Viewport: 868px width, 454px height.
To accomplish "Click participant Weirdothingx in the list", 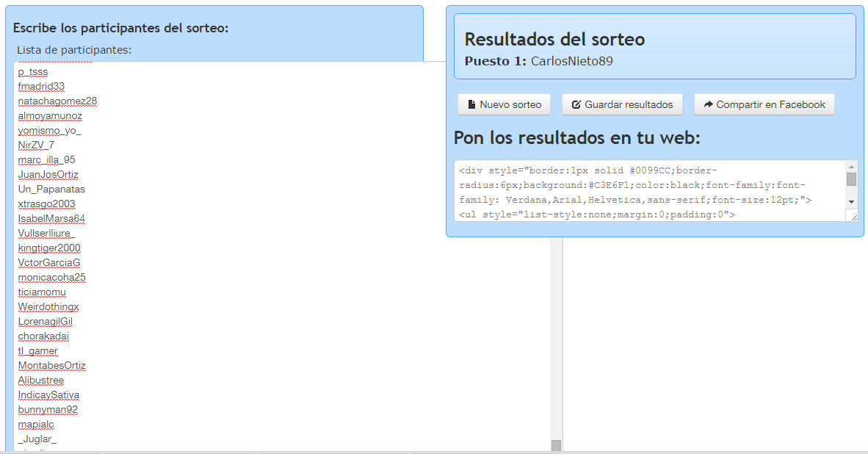I will (x=48, y=307).
